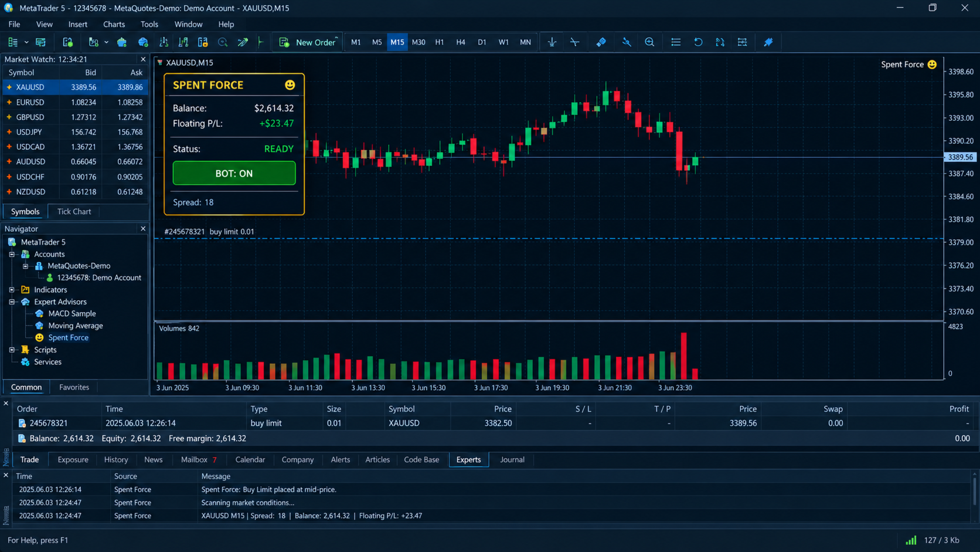This screenshot has width=980, height=552.
Task: Expand the Indicators tree node
Action: pos(12,290)
